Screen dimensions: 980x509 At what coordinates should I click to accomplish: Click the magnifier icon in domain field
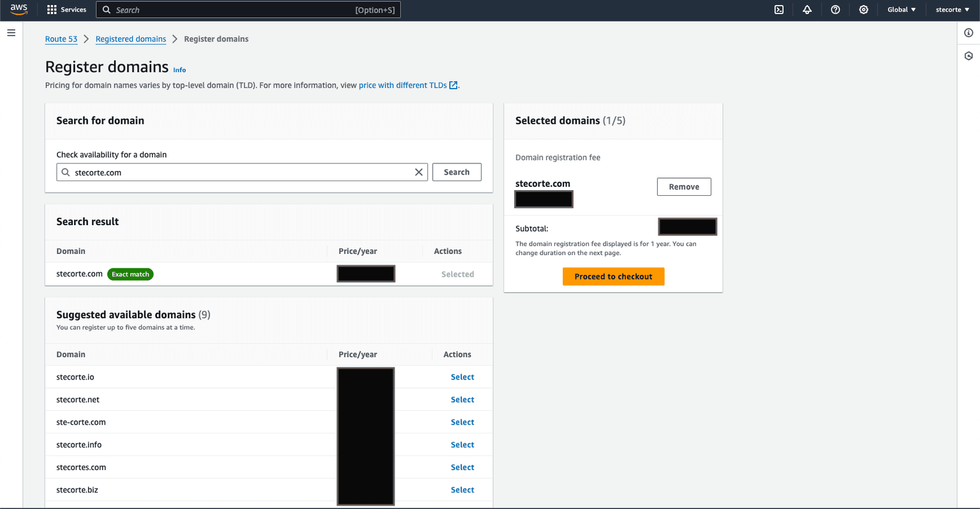coord(66,172)
